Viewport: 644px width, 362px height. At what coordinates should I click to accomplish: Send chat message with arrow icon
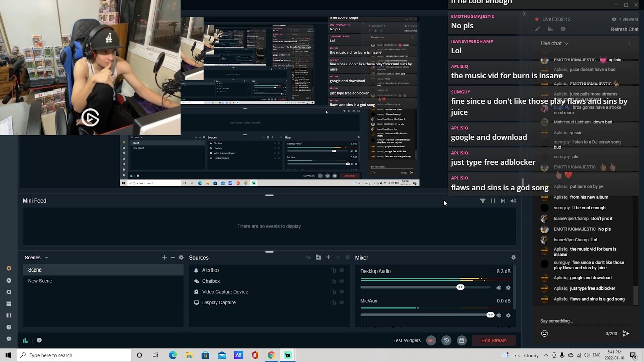point(626,333)
